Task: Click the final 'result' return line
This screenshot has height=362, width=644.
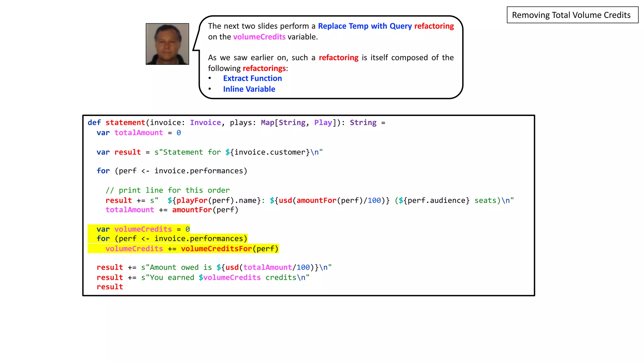Action: click(110, 287)
